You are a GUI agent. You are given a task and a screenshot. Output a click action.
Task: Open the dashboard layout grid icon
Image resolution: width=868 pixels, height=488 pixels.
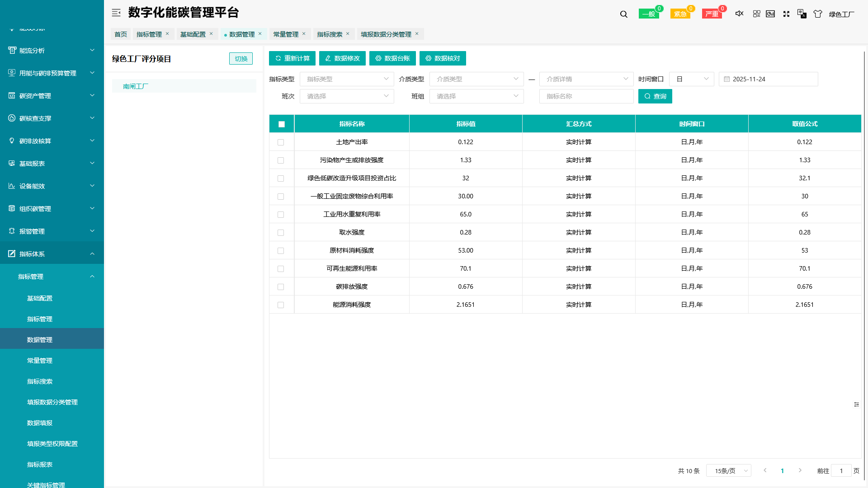click(x=756, y=14)
